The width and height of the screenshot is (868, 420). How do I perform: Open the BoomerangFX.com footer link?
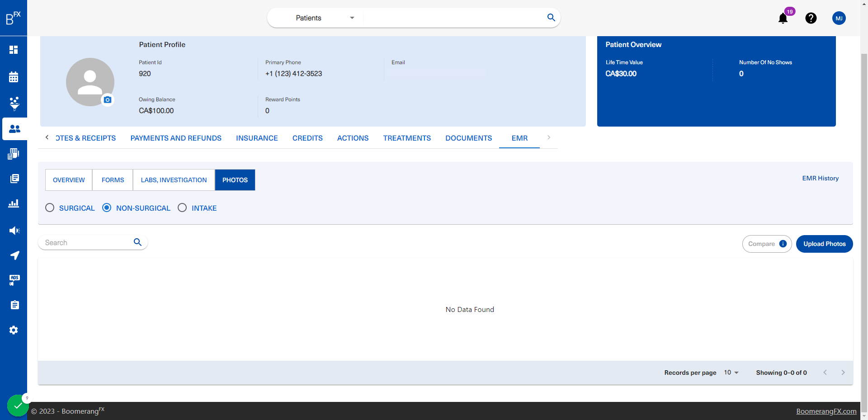pyautogui.click(x=826, y=411)
